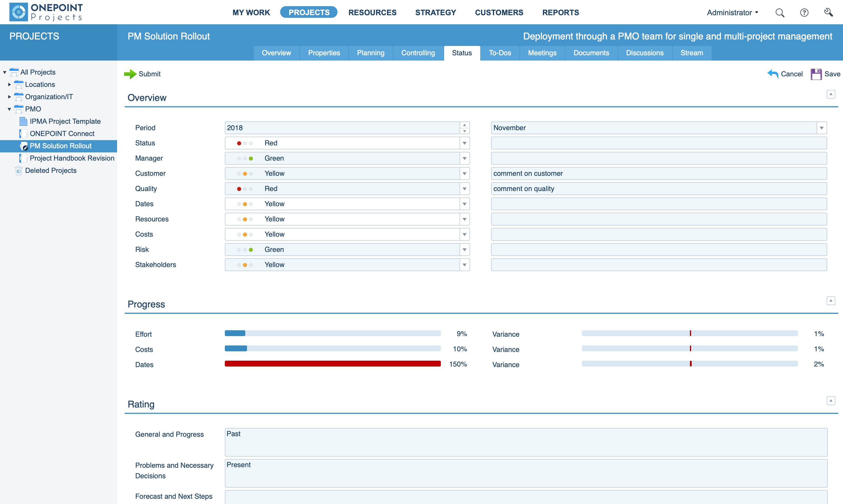Switch to the Properties tab

pyautogui.click(x=324, y=53)
